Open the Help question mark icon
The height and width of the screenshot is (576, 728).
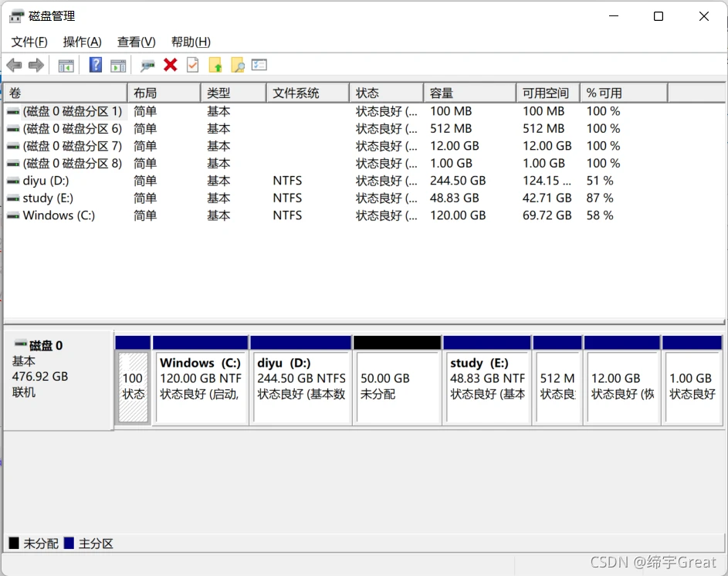coord(96,65)
